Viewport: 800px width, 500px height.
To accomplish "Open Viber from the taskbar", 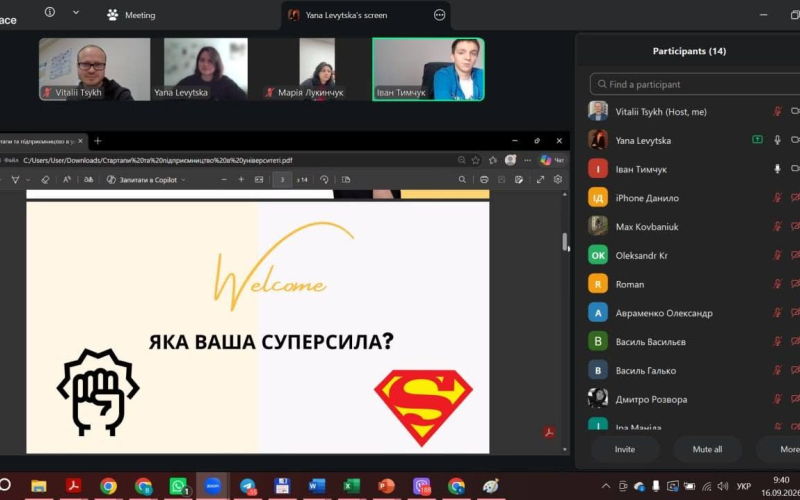I will coord(421,486).
